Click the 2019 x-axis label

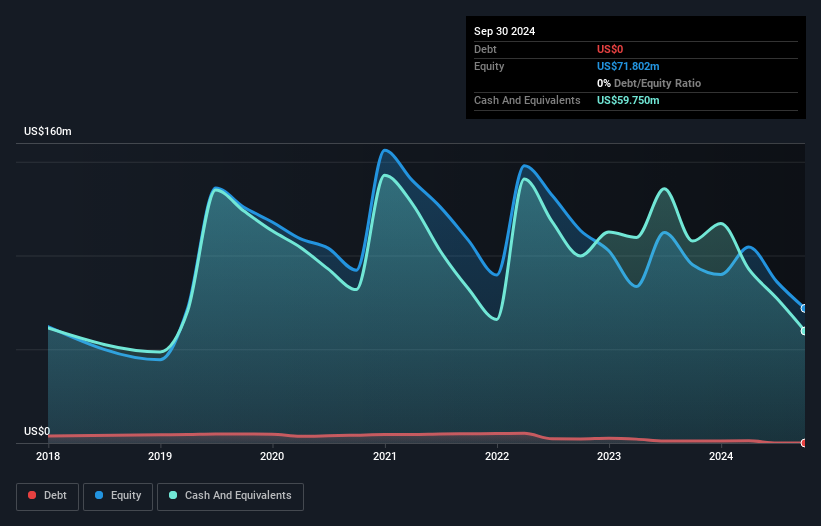tap(160, 456)
